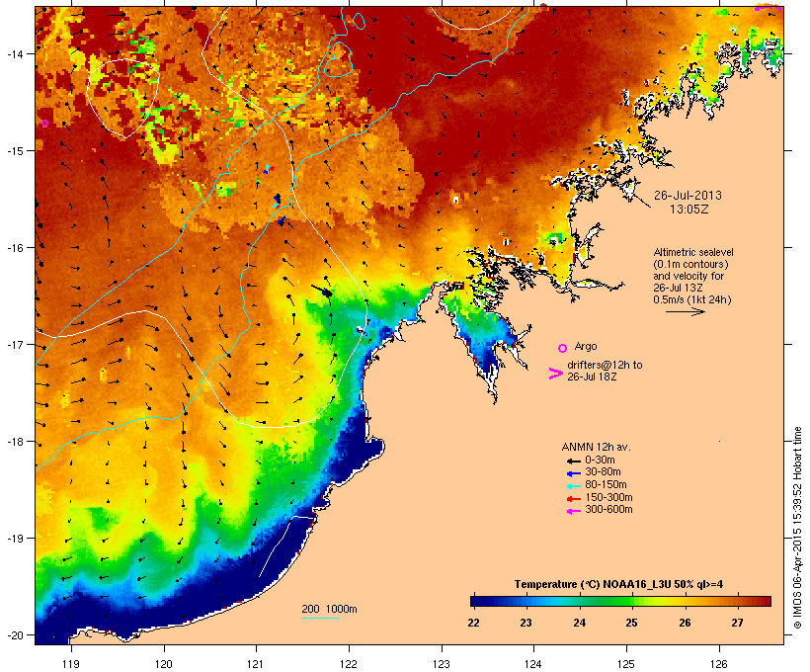Click the dark blue 22°C end of colorbar
This screenshot has width=810, height=672.
(475, 601)
